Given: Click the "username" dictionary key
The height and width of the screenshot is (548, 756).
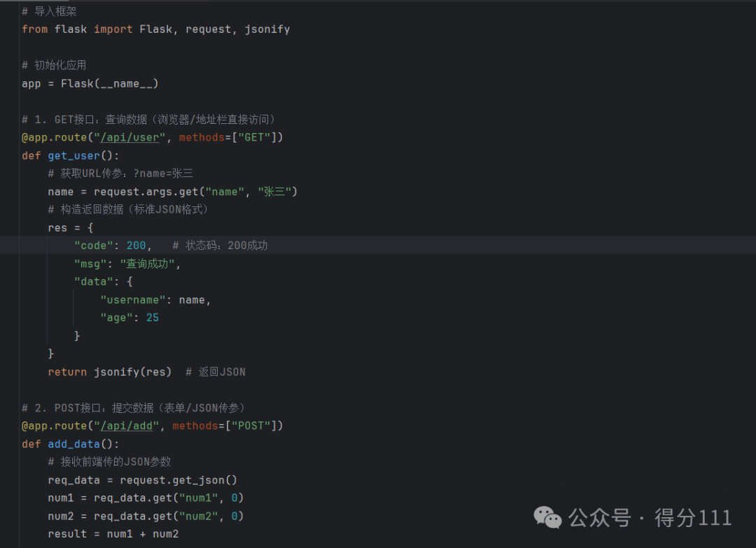Looking at the screenshot, I should (133, 300).
